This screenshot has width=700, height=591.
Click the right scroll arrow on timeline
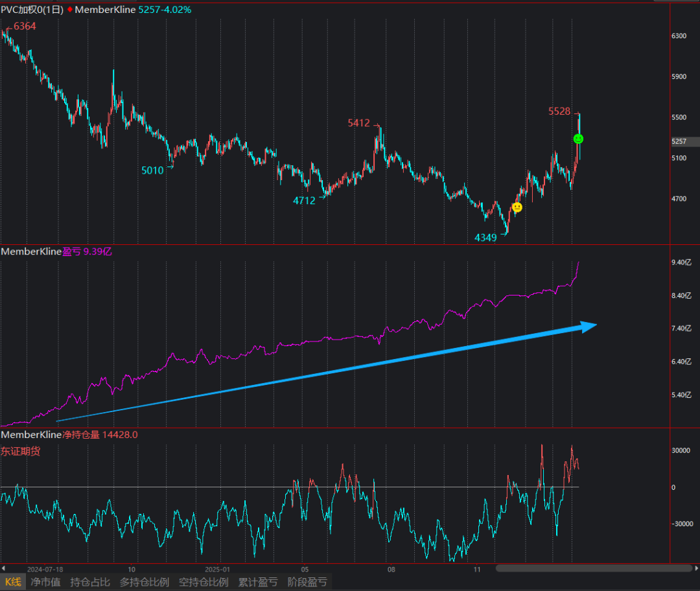click(x=696, y=568)
